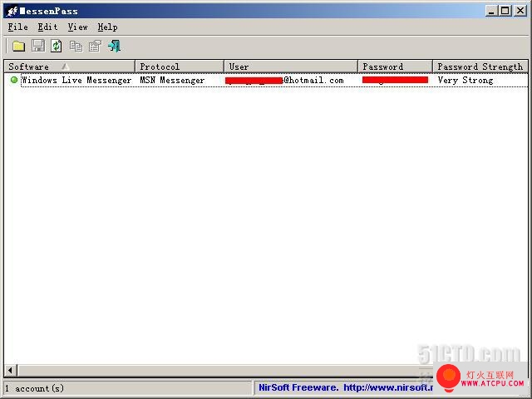Click the horizontal scrollbar left arrow

pyautogui.click(x=10, y=370)
